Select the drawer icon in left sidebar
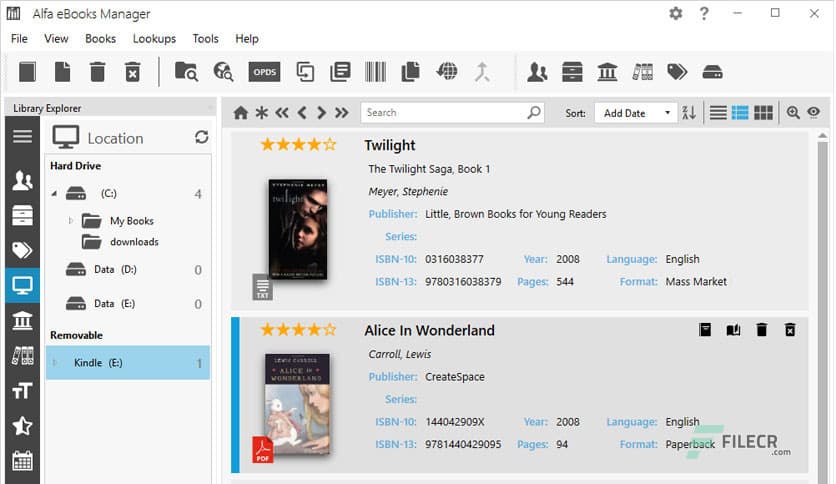The width and height of the screenshot is (836, 484). coord(22,215)
